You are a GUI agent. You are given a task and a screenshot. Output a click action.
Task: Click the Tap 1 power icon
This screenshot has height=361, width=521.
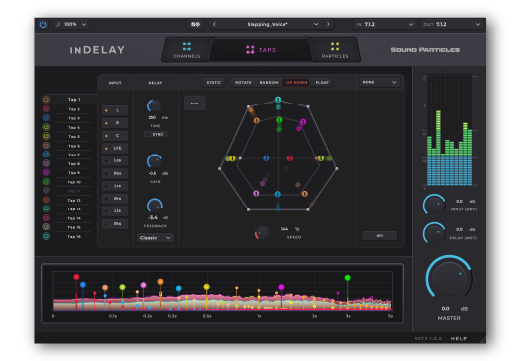coord(46,100)
